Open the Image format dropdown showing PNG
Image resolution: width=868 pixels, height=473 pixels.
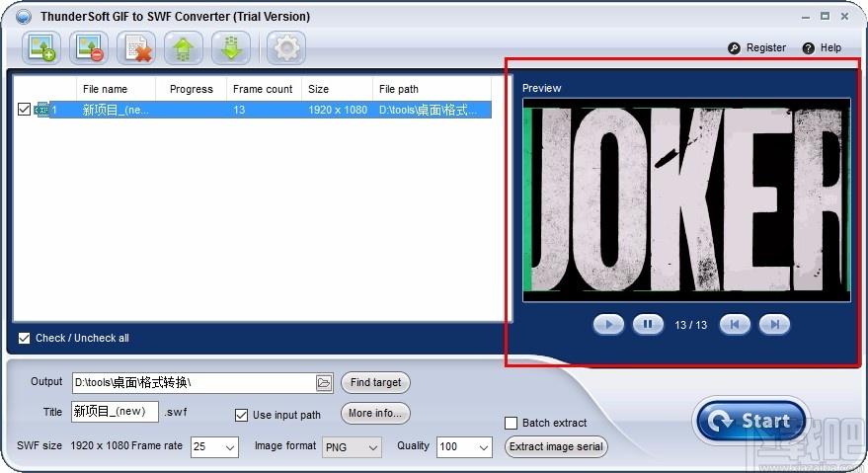coord(352,447)
